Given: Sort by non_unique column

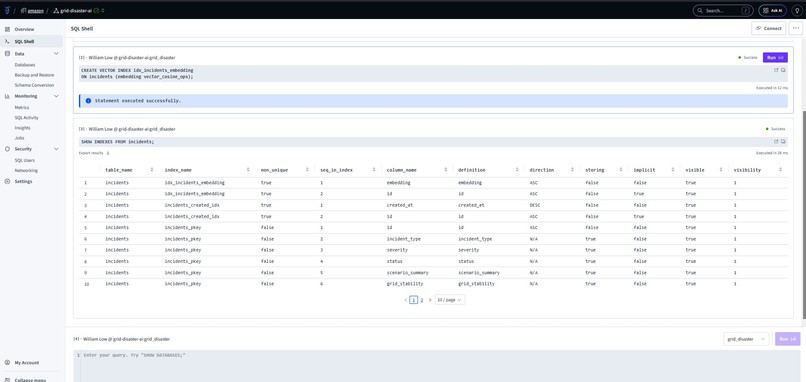Looking at the screenshot, I should (307, 170).
